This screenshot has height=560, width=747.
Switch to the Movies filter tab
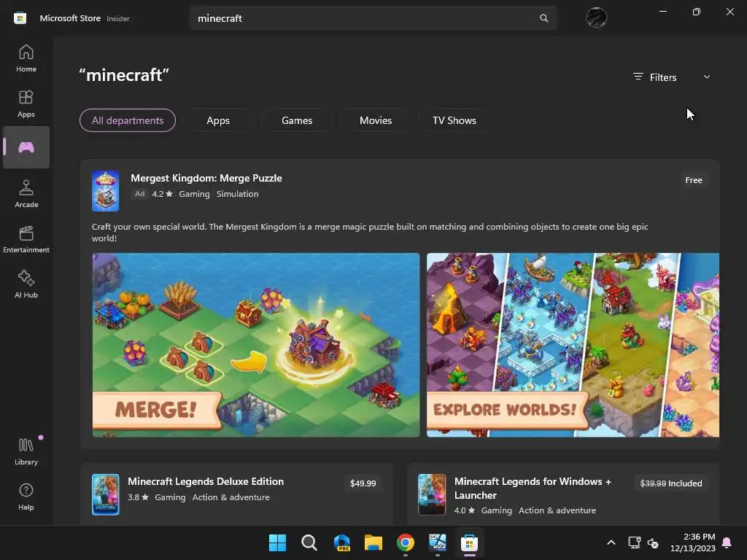tap(376, 120)
